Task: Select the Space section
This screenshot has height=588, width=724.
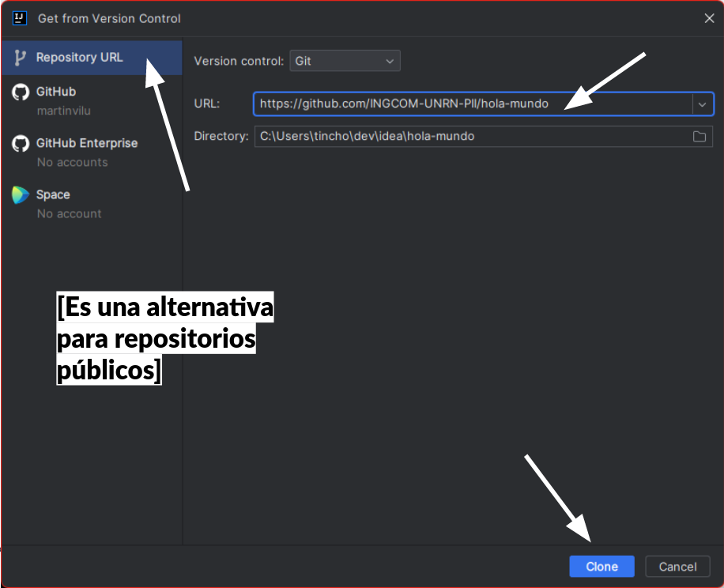Action: (53, 194)
